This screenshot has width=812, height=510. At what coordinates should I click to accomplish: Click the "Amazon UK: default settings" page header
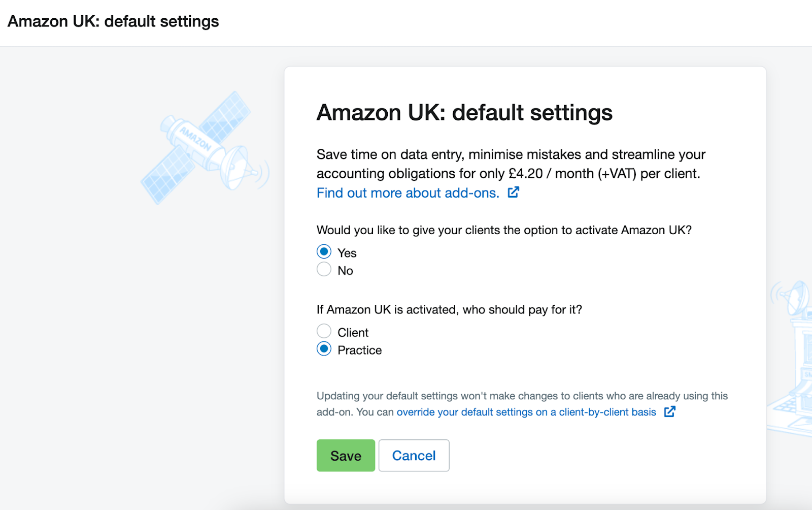click(x=114, y=21)
